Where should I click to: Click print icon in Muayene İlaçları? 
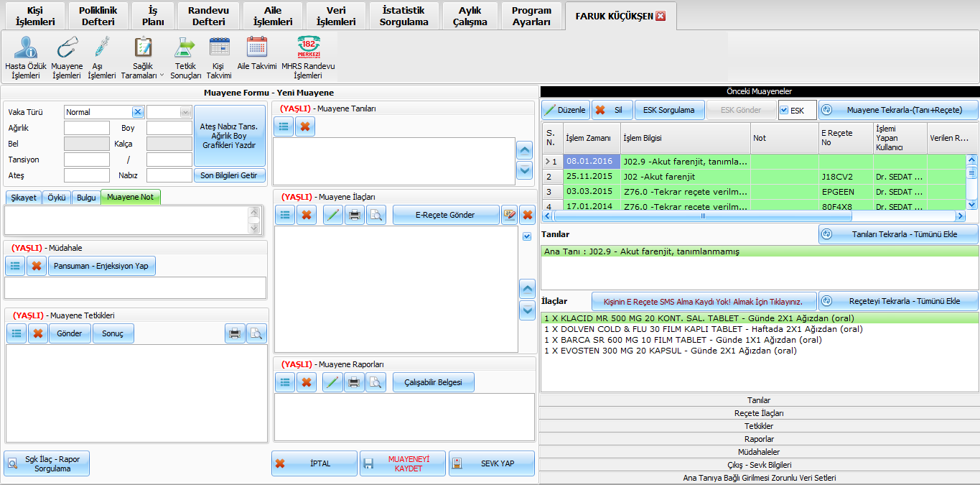(355, 215)
